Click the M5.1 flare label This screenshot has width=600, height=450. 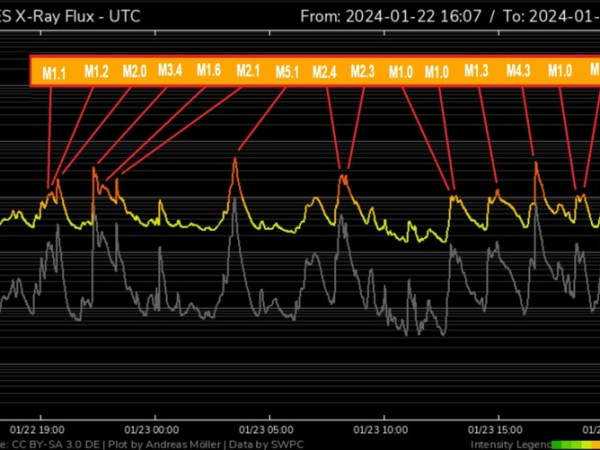(x=286, y=71)
